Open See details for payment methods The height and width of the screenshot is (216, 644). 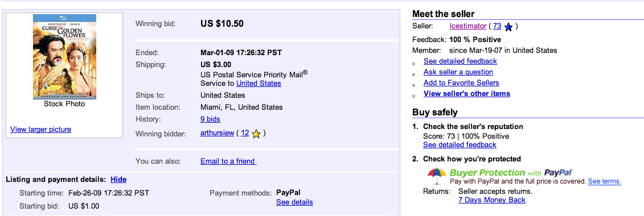pyautogui.click(x=294, y=202)
